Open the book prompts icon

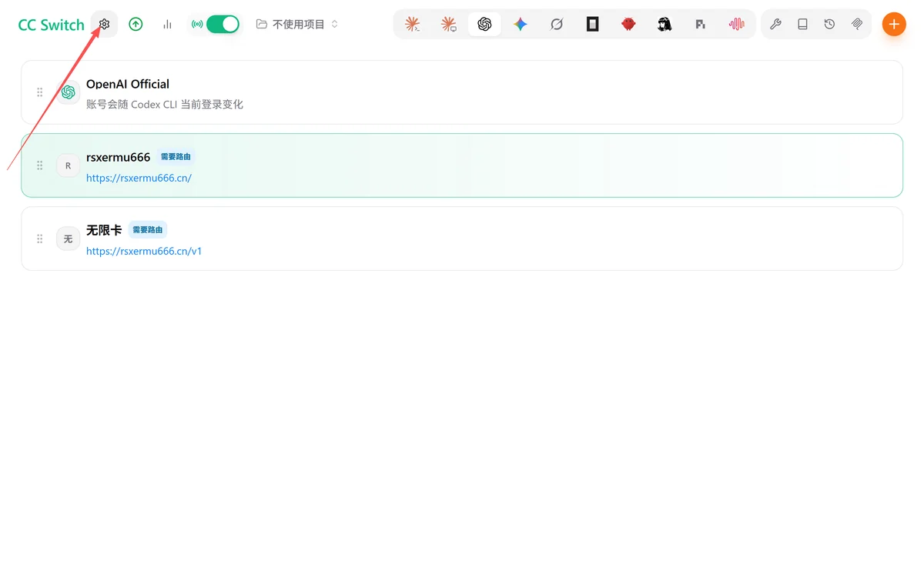[x=802, y=24]
